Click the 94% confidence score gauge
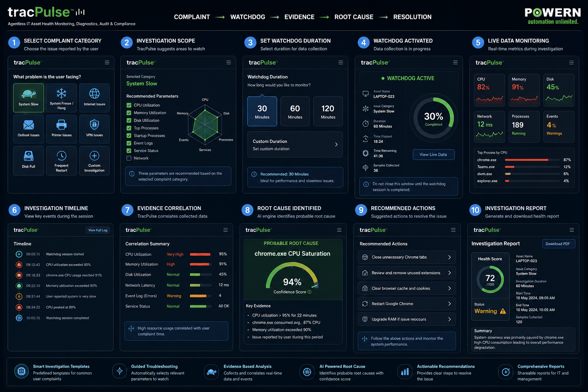This screenshot has width=588, height=392. point(292,276)
